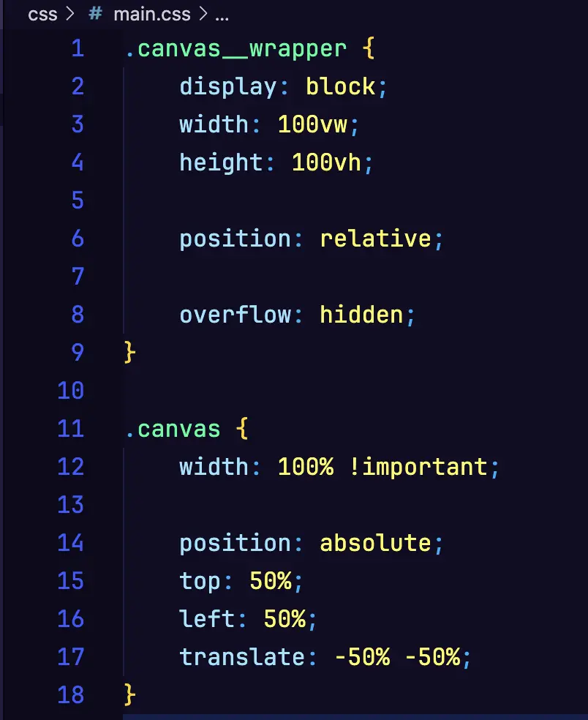The height and width of the screenshot is (720, 588).
Task: Click the absolute position value
Action: (x=375, y=543)
